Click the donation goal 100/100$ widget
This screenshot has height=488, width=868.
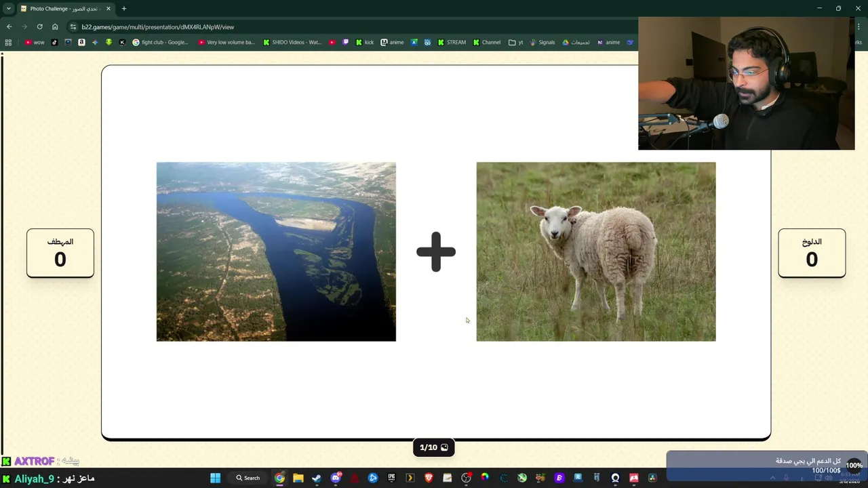click(766, 466)
